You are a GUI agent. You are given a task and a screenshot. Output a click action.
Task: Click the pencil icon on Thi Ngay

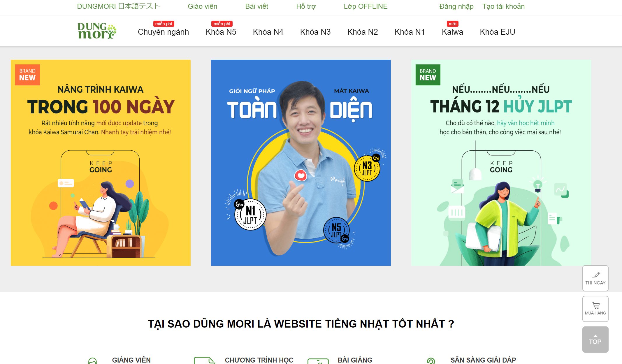[595, 275]
